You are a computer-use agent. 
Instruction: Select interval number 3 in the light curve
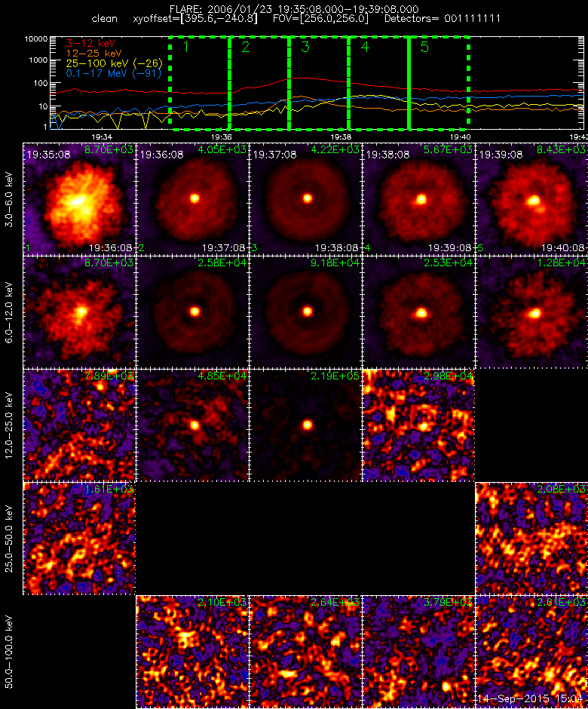coord(305,47)
